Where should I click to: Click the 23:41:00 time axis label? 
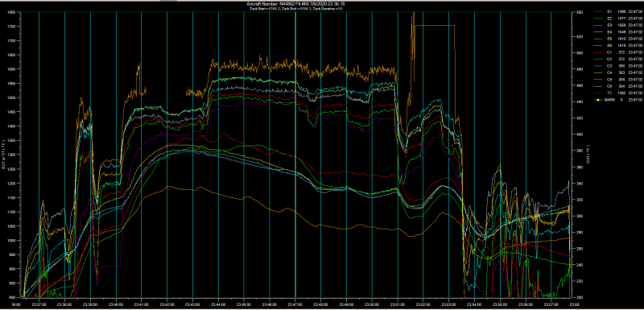(142, 304)
